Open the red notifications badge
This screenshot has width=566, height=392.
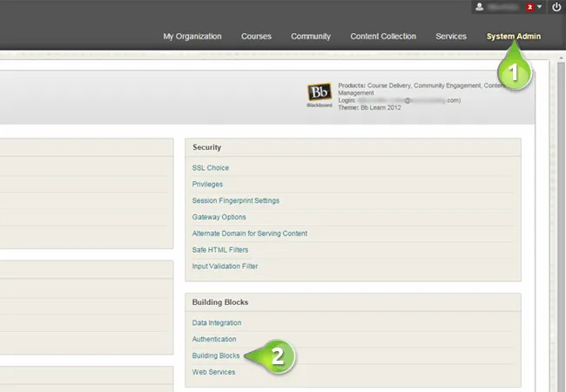coord(529,7)
